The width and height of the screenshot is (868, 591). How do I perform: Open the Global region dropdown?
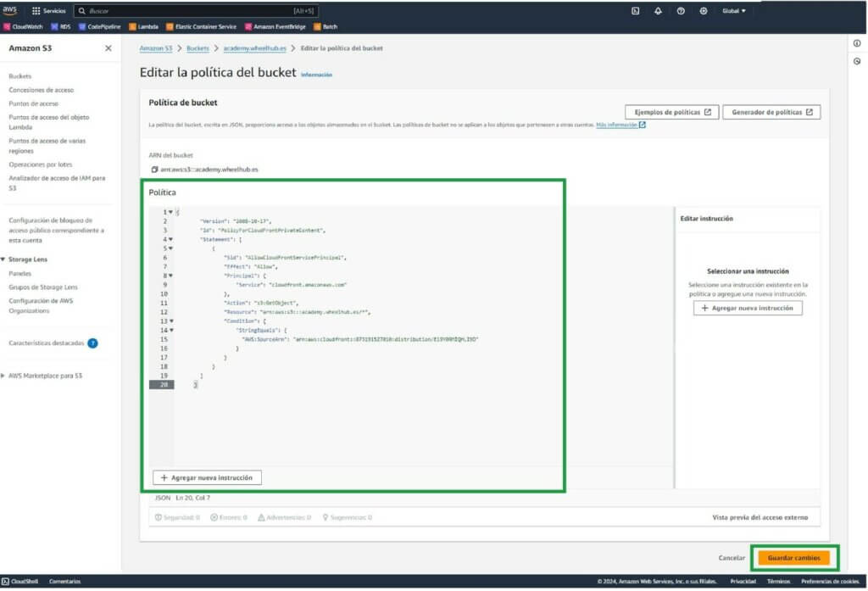pyautogui.click(x=733, y=11)
